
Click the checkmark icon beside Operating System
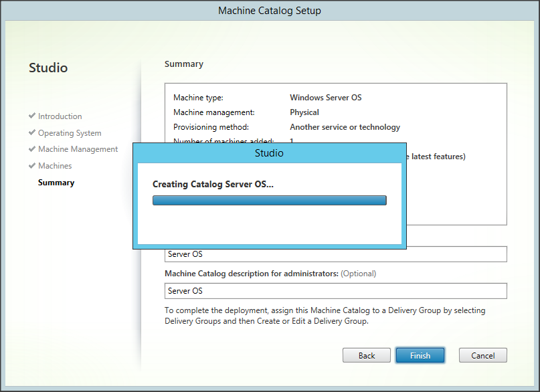[x=32, y=132]
